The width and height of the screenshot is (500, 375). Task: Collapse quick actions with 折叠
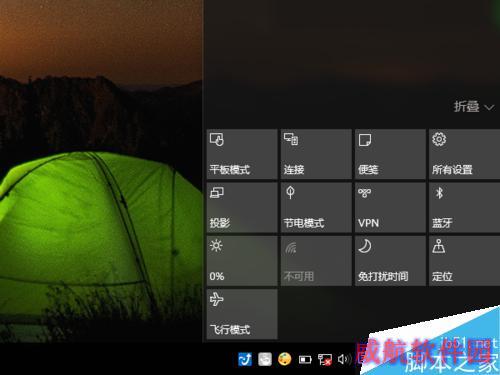473,107
